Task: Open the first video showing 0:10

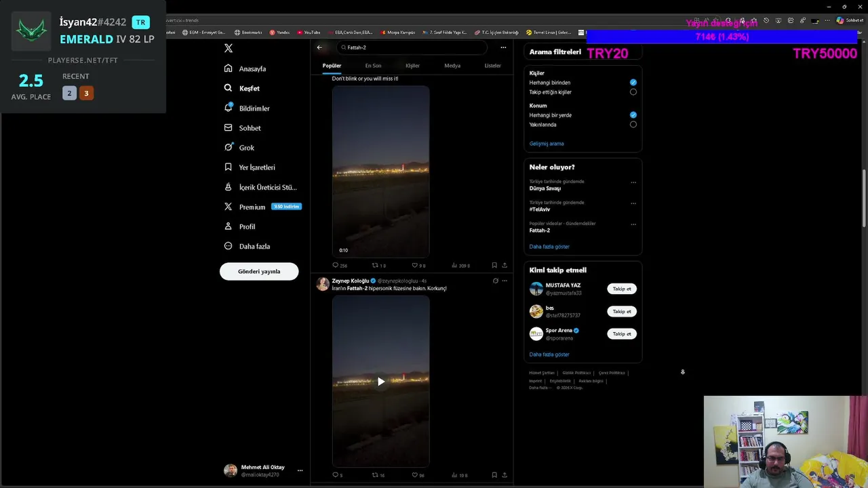Action: pos(380,171)
